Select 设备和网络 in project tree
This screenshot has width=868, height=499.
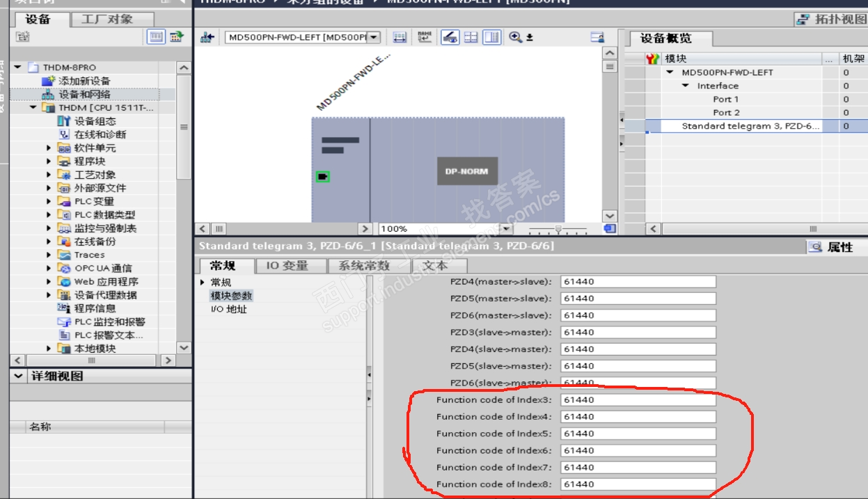[84, 95]
